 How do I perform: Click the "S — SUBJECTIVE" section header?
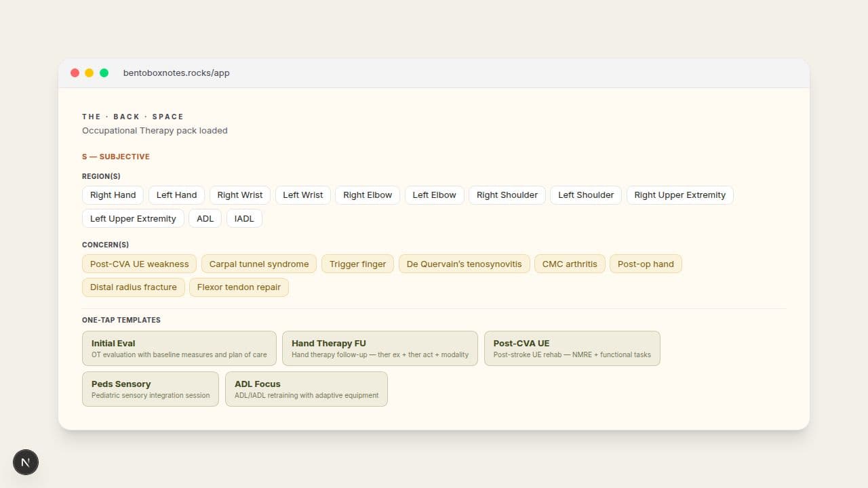coord(116,157)
